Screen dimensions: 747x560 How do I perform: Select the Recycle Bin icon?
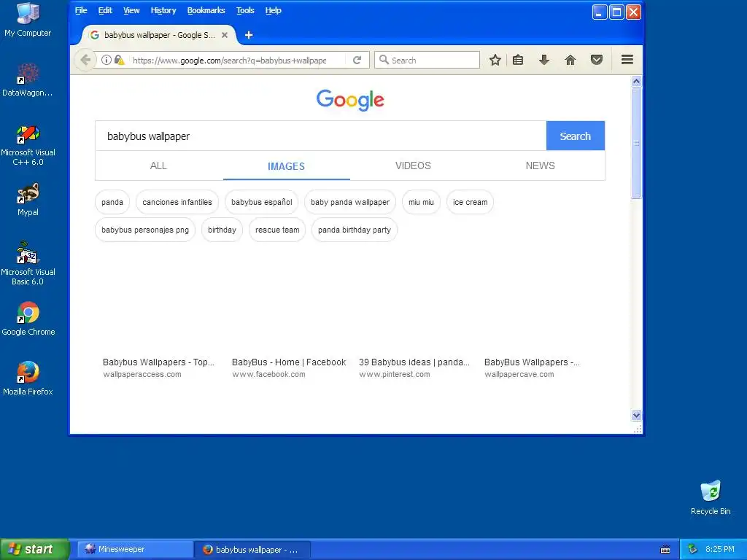coord(711,497)
